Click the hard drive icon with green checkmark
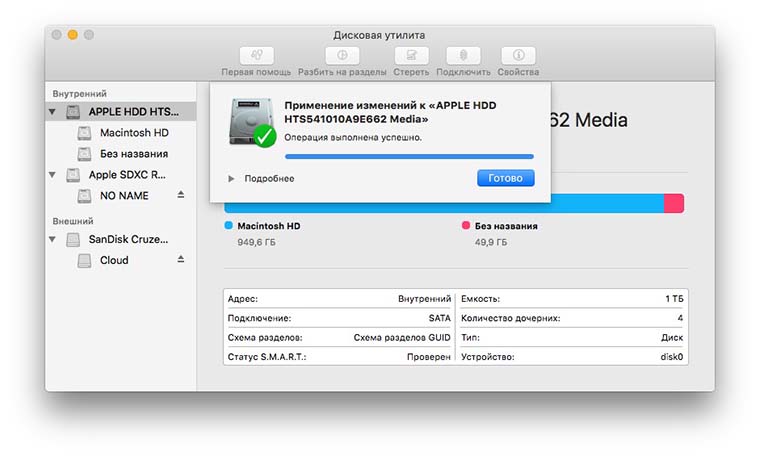 (252, 122)
